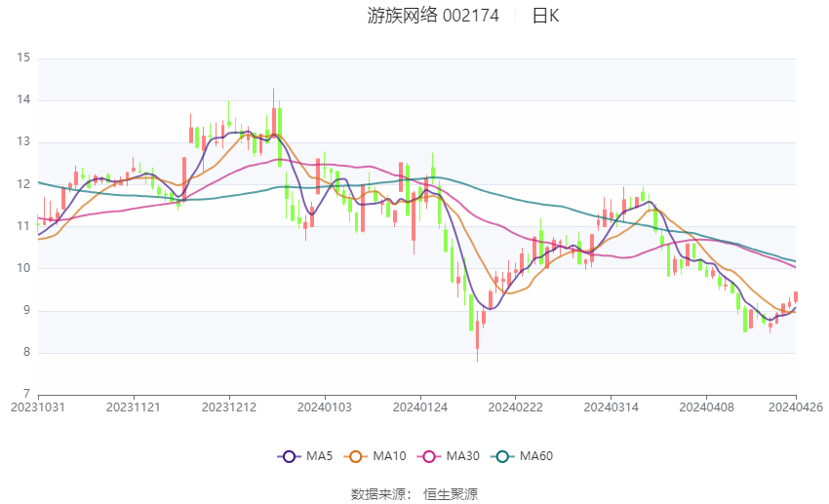Click the chart title 游族网络 002174
Image resolution: width=829 pixels, height=504 pixels.
(x=433, y=16)
